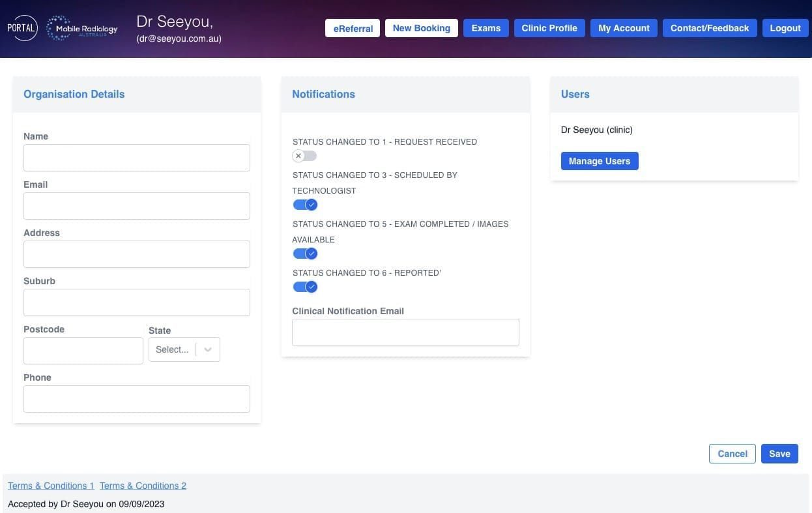This screenshot has width=812, height=513.
Task: Enable Status 1 Request Received notification
Action: click(304, 156)
